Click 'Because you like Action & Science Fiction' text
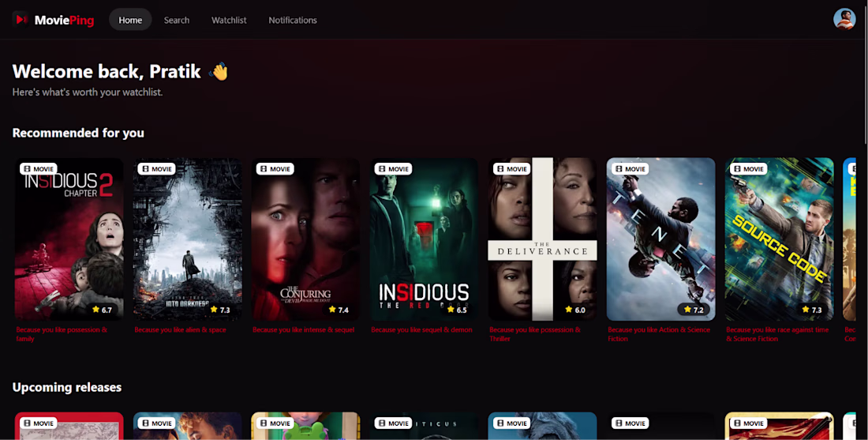Screen dimensions: 868x440 pyautogui.click(x=659, y=334)
